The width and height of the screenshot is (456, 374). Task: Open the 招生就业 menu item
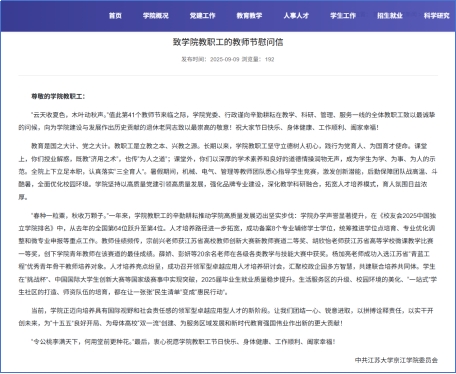tap(390, 16)
